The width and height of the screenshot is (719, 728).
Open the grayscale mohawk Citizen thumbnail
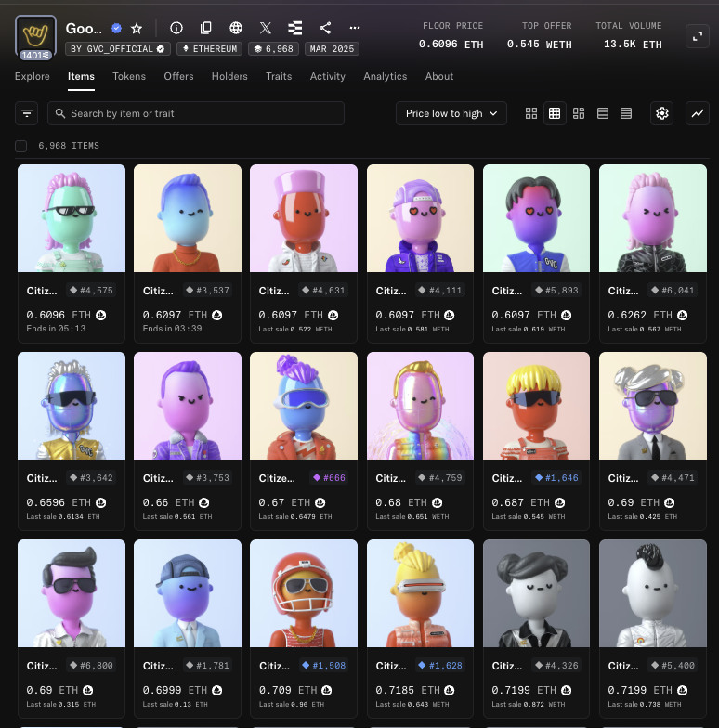click(x=653, y=593)
